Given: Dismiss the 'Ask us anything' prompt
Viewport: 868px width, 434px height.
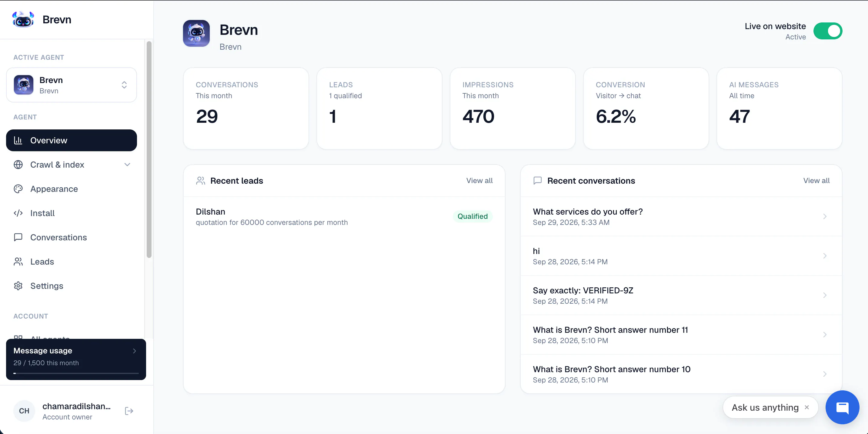Looking at the screenshot, I should (x=807, y=407).
